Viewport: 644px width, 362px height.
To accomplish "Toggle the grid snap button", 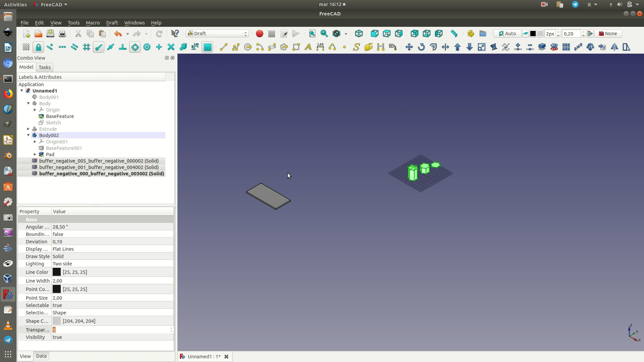I will (87, 47).
